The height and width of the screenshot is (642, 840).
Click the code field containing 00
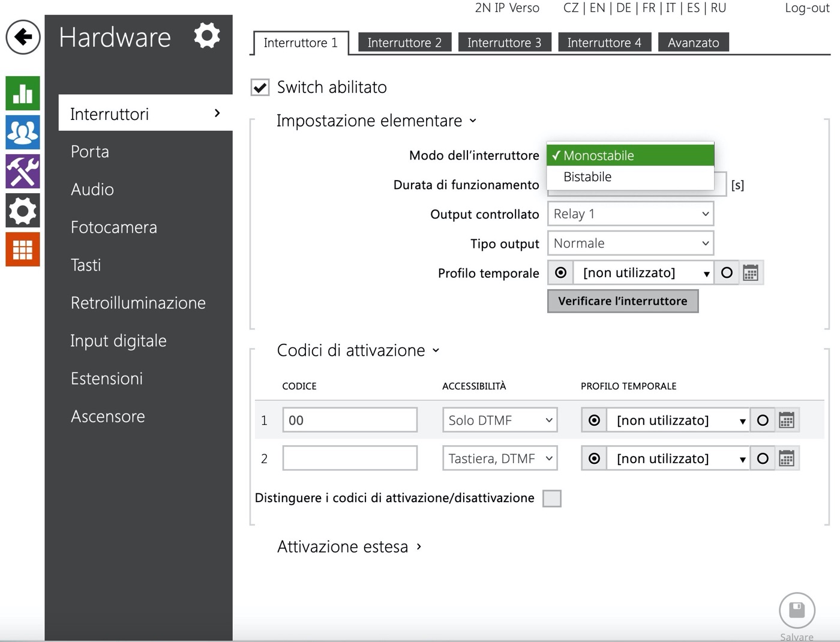click(350, 421)
